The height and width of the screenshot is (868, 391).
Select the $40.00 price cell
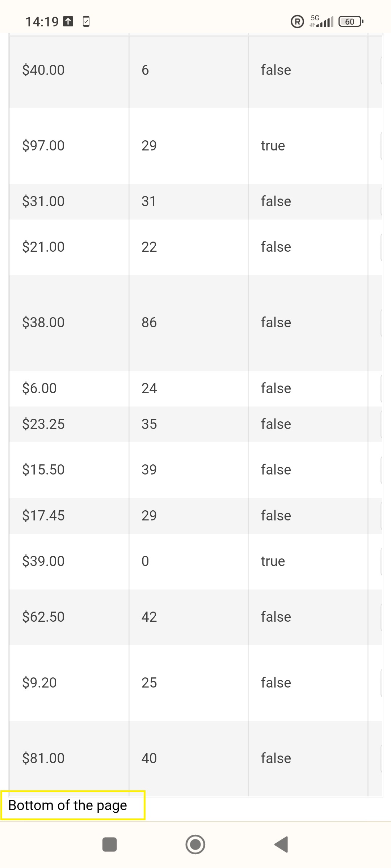tap(43, 70)
